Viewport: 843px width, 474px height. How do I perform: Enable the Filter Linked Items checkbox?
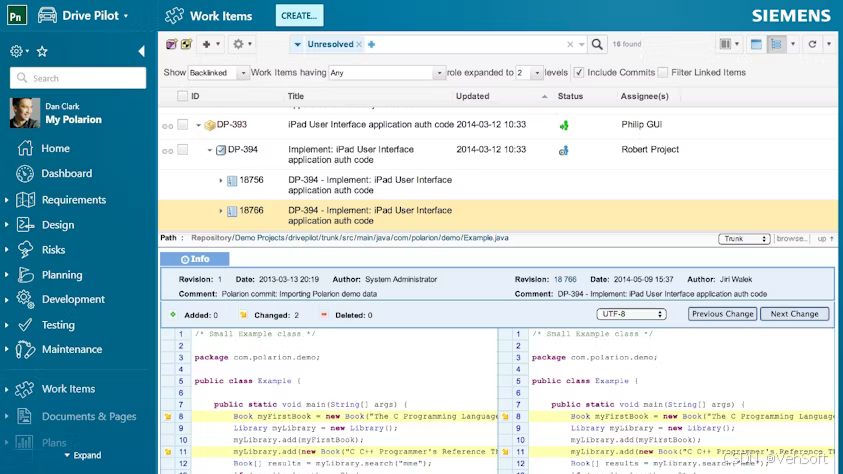(663, 72)
